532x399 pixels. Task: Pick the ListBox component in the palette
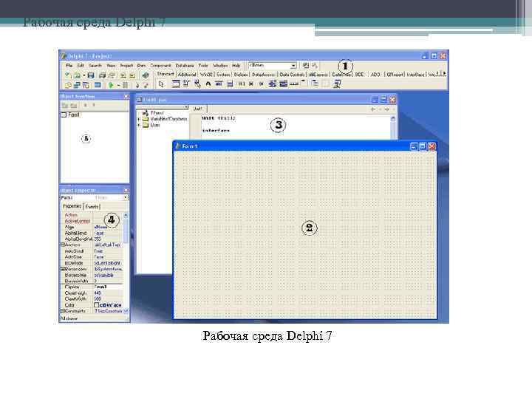click(x=273, y=83)
